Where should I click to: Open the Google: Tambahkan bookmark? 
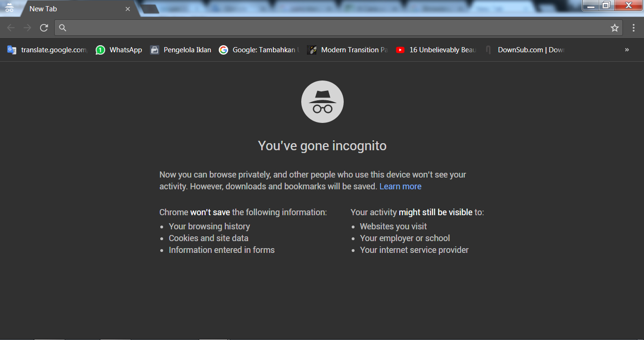(259, 50)
